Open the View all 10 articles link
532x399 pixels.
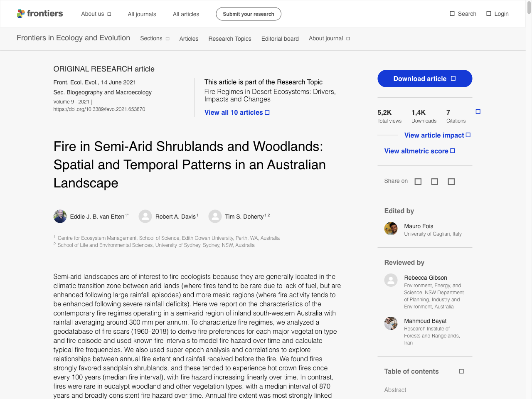(234, 112)
